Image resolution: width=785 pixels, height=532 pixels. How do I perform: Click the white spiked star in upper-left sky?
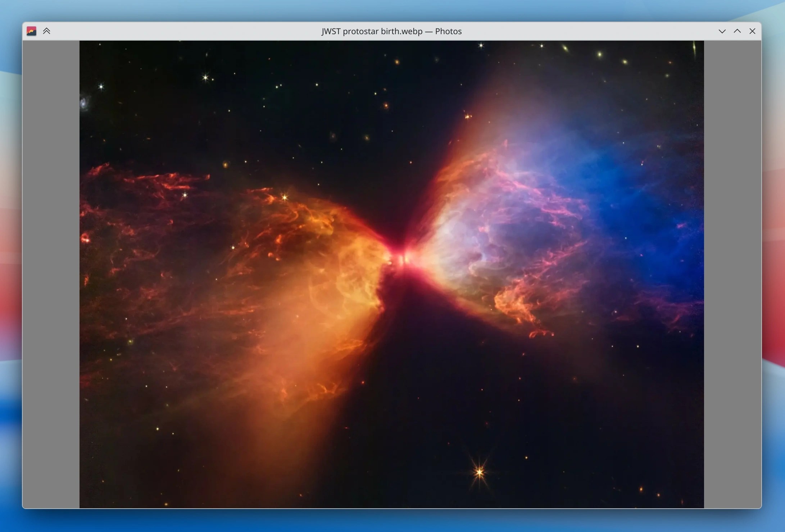(205, 77)
